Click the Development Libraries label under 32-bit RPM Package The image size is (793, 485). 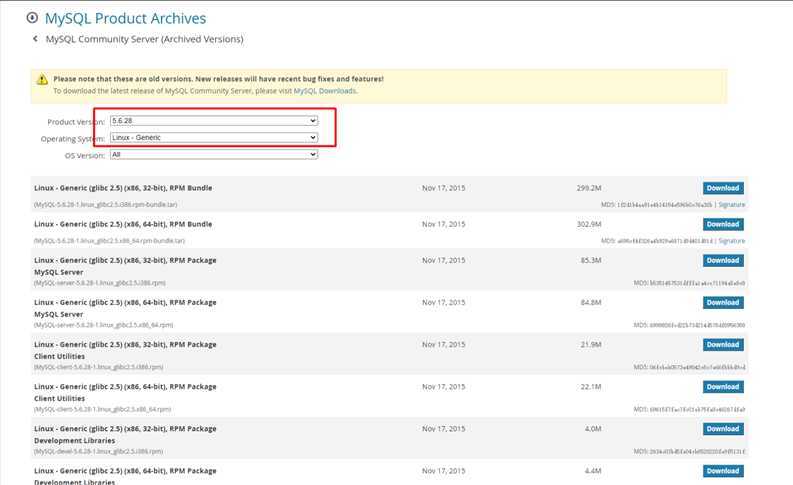click(x=74, y=440)
